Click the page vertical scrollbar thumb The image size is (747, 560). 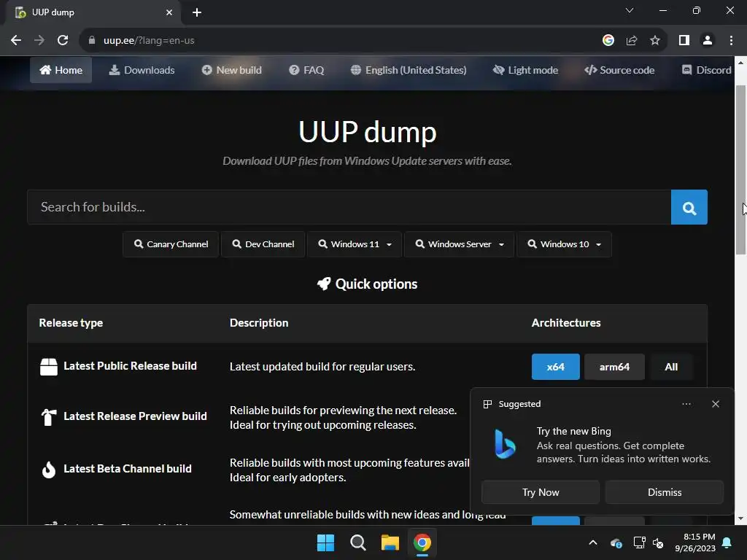(740, 170)
